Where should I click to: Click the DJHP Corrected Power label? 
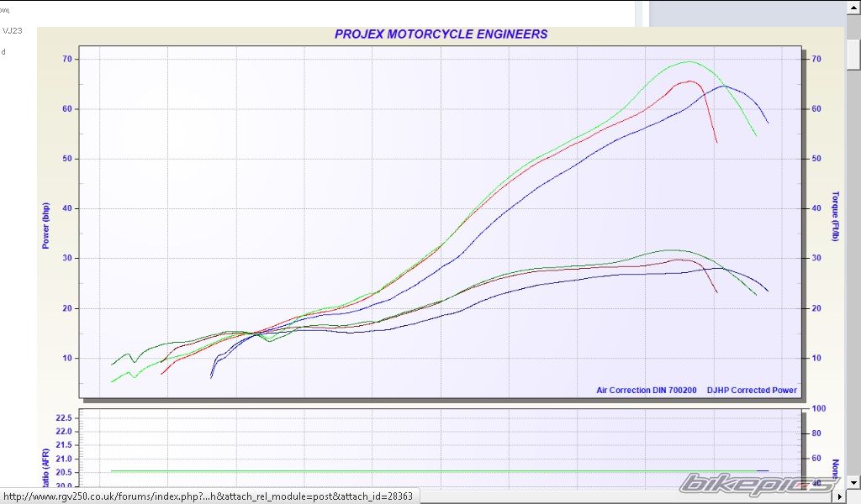tap(752, 391)
